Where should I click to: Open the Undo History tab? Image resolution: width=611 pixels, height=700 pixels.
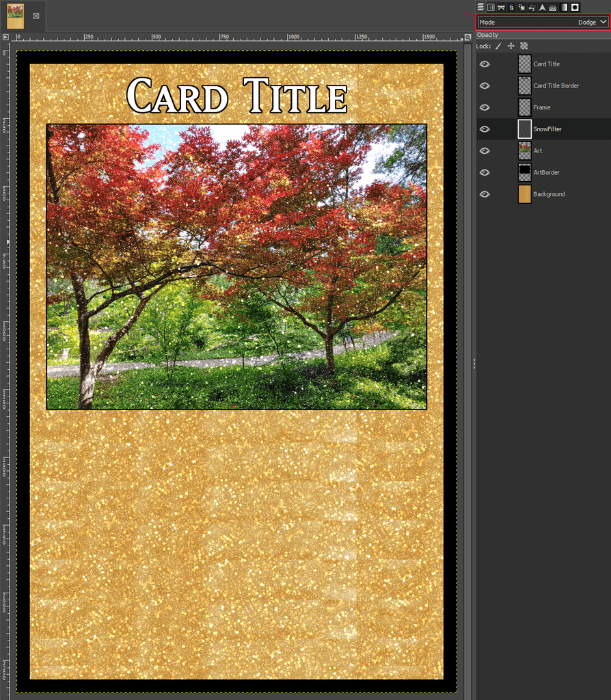point(532,7)
